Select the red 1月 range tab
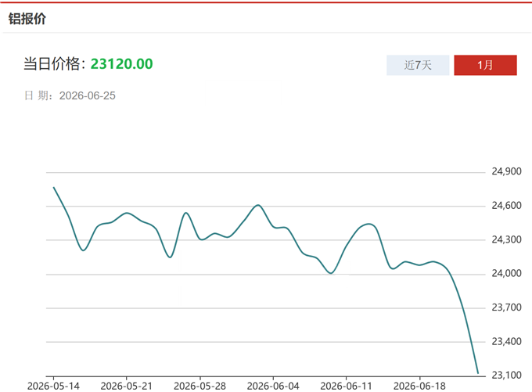Viewport: 532px width, 392px height. click(485, 65)
